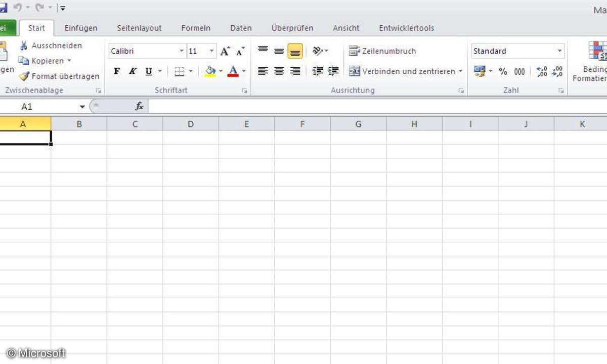Viewport: 607px width, 364px height.
Task: Undo last action in quick access
Action: click(x=18, y=8)
